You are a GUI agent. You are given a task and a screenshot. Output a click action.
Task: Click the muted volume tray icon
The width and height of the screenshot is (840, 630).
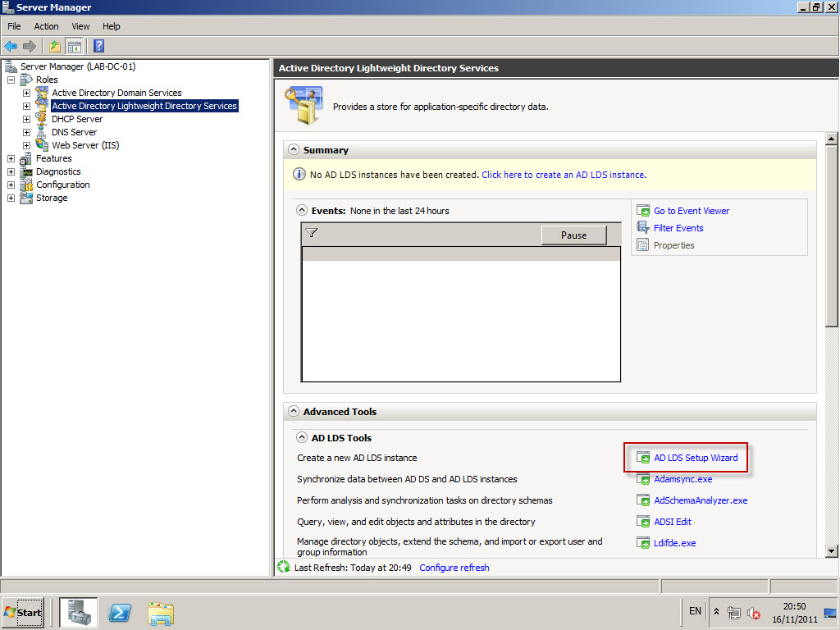(754, 612)
